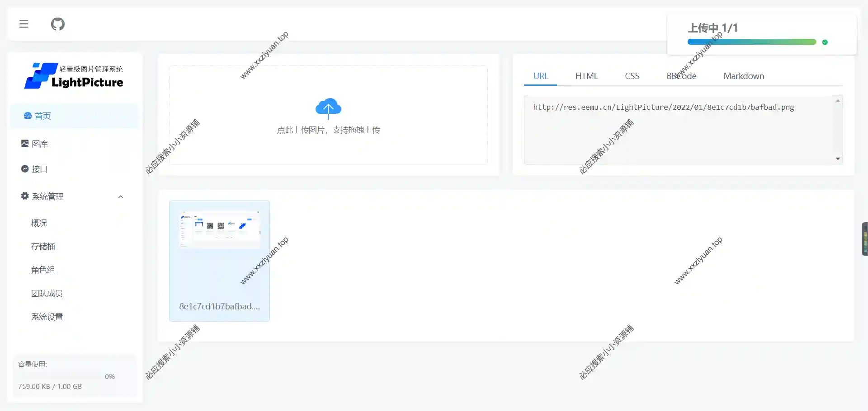Open 存储桶 storage bucket page
The image size is (868, 411).
[x=43, y=246]
